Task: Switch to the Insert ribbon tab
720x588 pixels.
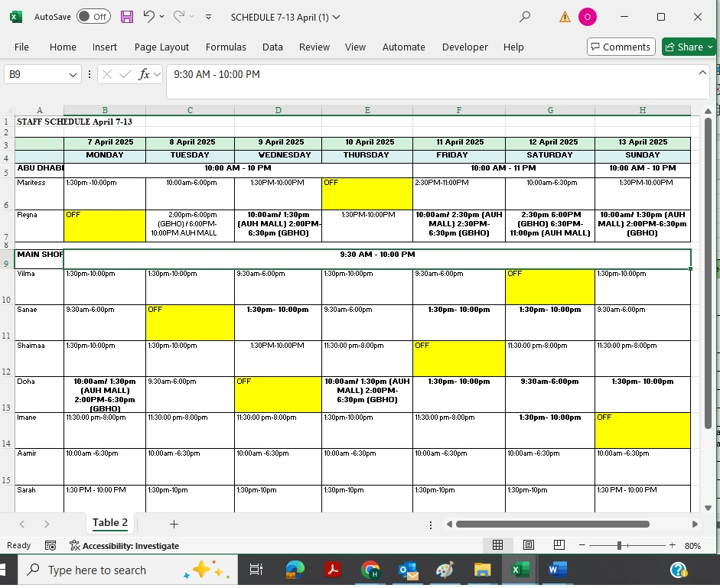Action: coord(105,47)
